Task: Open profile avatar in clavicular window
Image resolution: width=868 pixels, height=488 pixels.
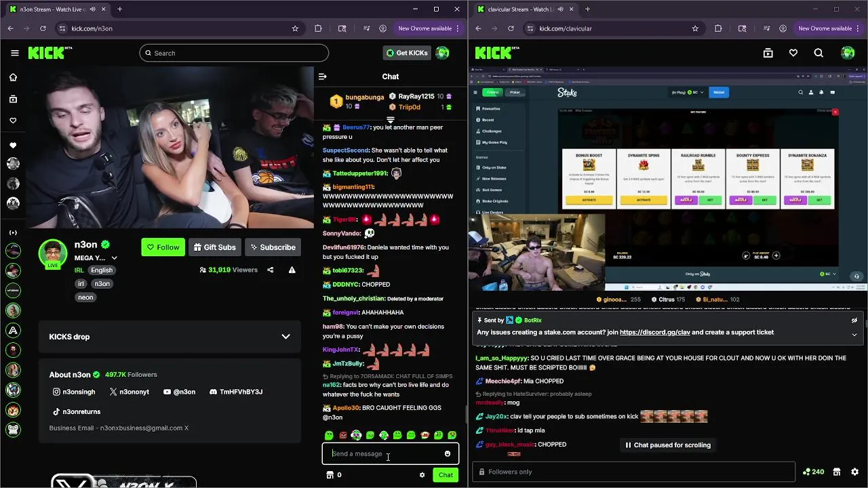Action: 847,53
